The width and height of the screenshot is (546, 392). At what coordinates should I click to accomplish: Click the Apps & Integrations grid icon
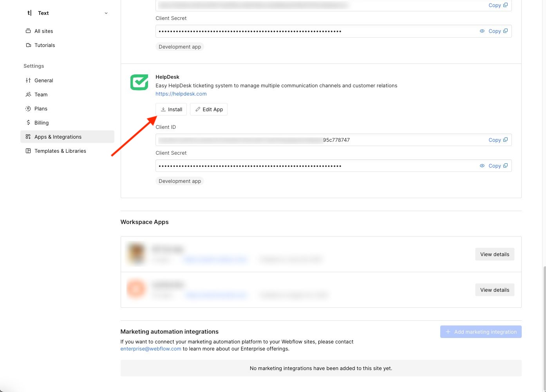pos(28,137)
